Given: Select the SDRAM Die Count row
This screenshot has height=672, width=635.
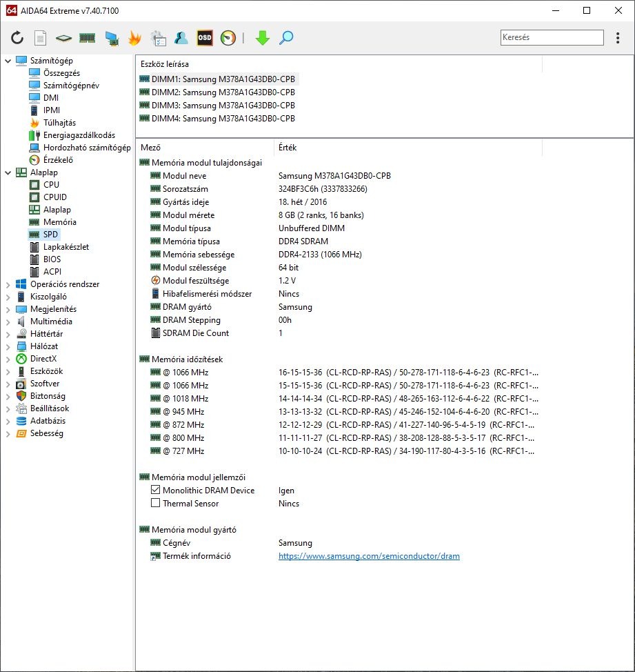Looking at the screenshot, I should tap(339, 333).
